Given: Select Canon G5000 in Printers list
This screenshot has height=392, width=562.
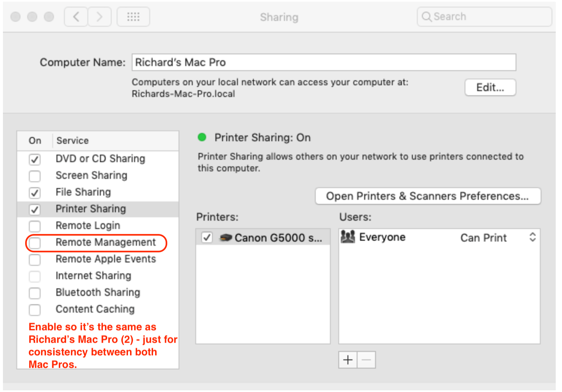Looking at the screenshot, I should click(263, 237).
